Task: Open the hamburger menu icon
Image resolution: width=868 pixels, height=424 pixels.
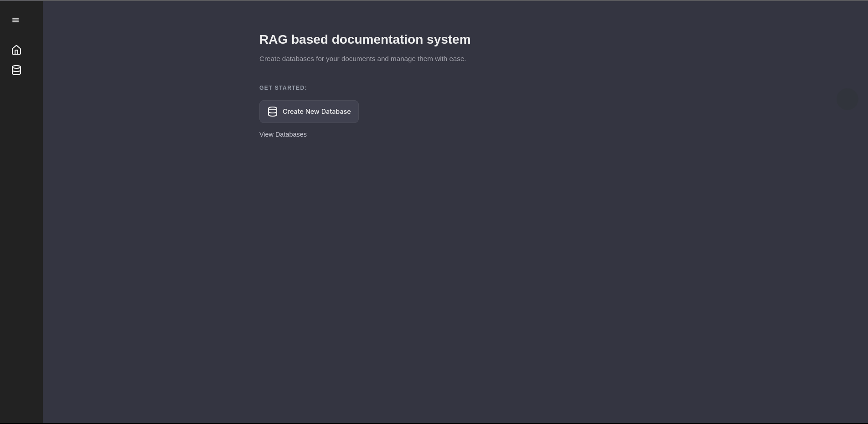Action: click(15, 20)
